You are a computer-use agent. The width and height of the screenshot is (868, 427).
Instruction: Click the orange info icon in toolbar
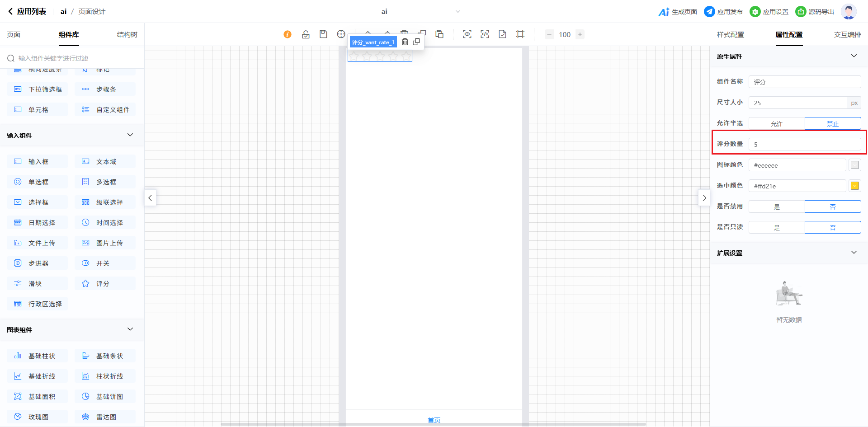click(x=288, y=34)
